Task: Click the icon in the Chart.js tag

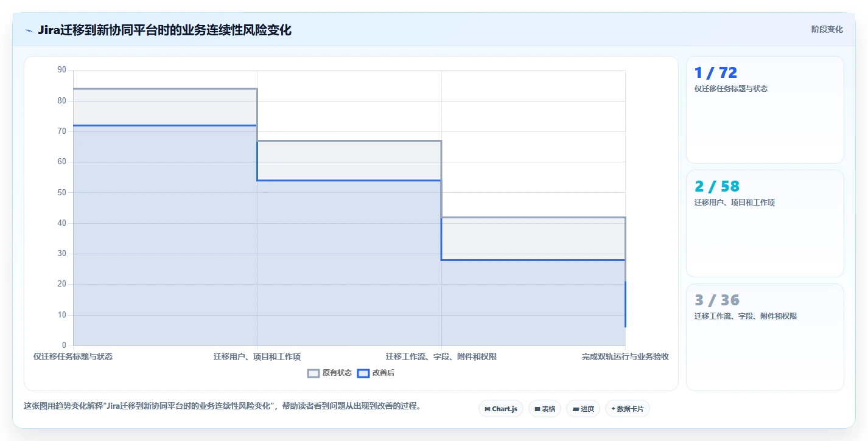Action: coord(488,409)
